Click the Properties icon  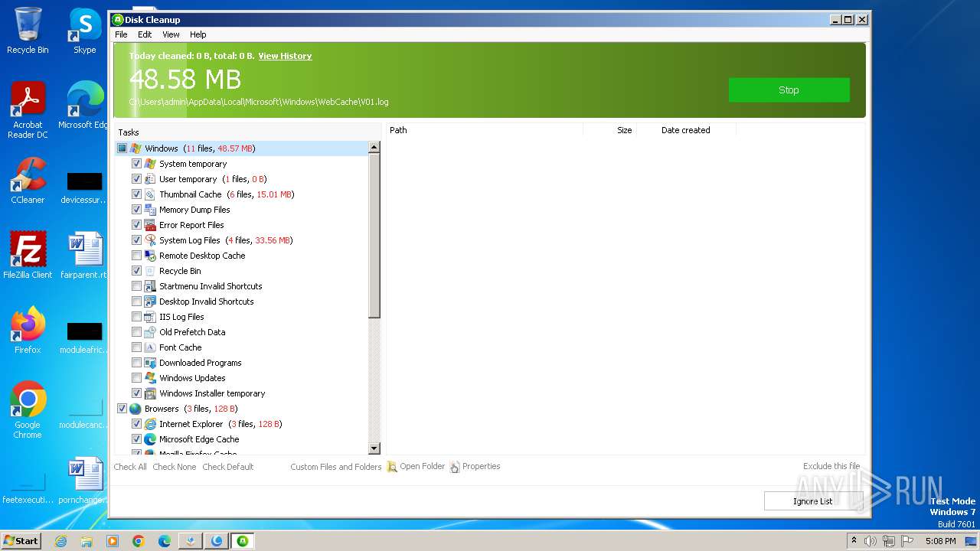click(455, 467)
